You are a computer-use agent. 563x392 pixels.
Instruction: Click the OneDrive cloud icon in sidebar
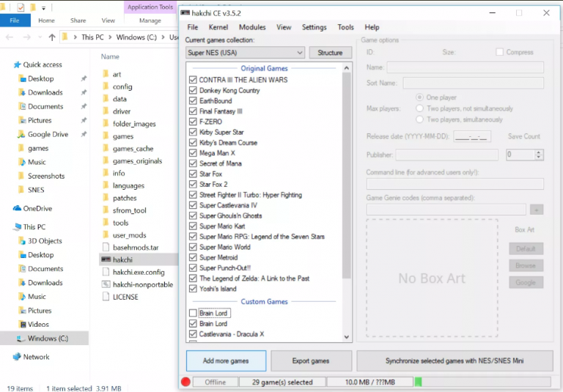click(17, 208)
